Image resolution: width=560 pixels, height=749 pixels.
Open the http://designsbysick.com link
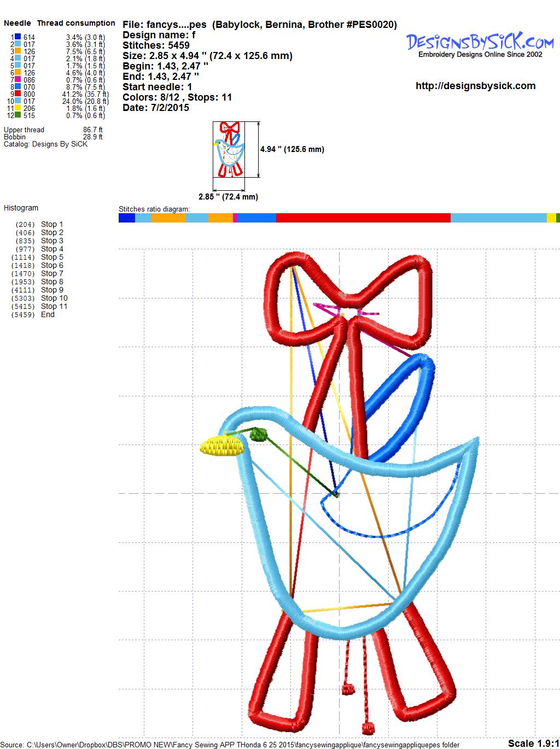coord(475,86)
